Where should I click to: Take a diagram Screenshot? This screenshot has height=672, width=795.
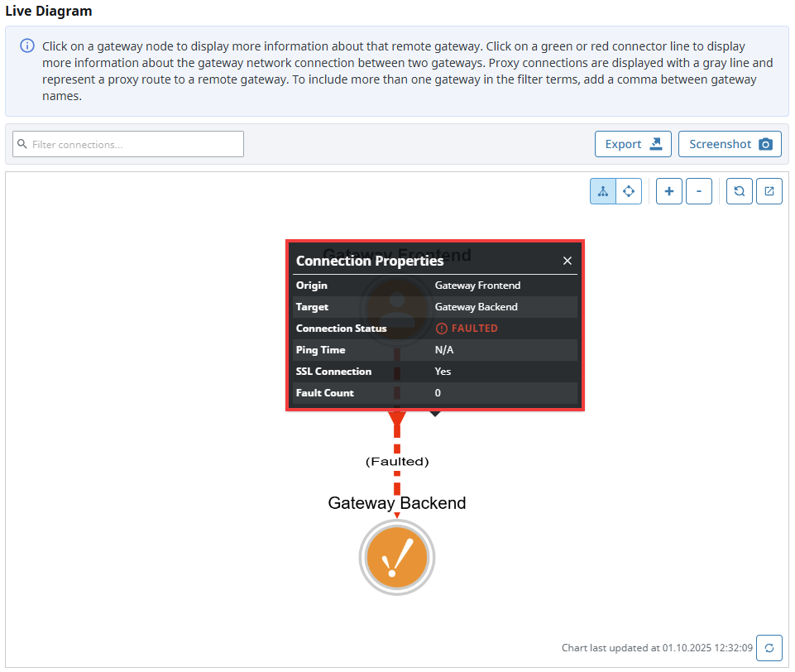(730, 144)
